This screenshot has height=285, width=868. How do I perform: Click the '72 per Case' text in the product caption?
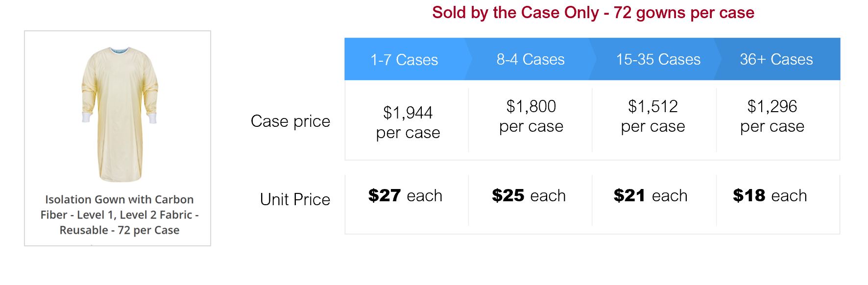[148, 230]
